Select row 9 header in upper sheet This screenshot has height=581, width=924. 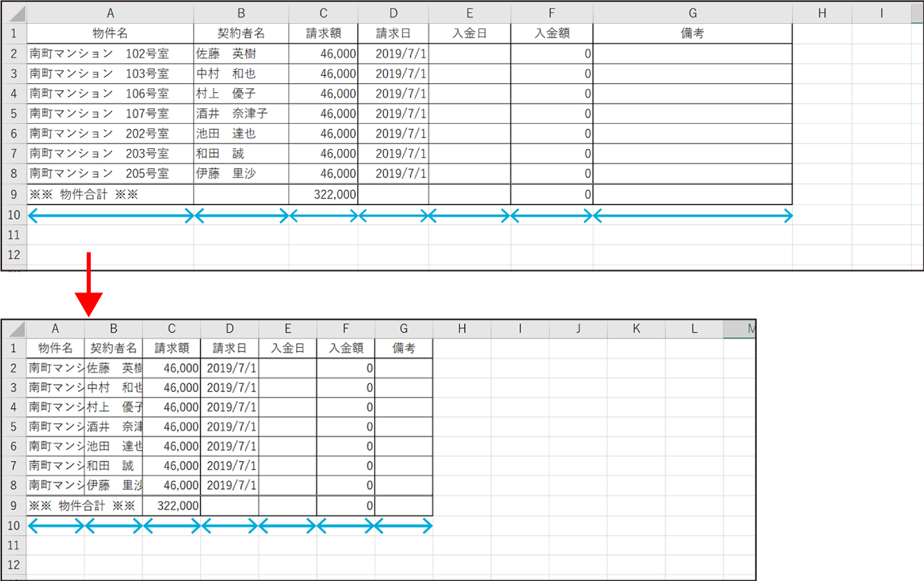[x=14, y=194]
